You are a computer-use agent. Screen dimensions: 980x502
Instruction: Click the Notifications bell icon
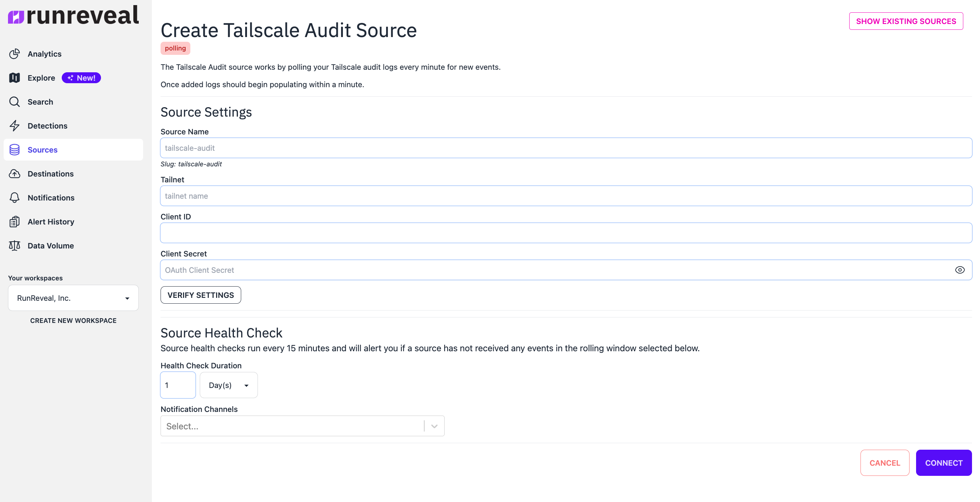point(15,197)
